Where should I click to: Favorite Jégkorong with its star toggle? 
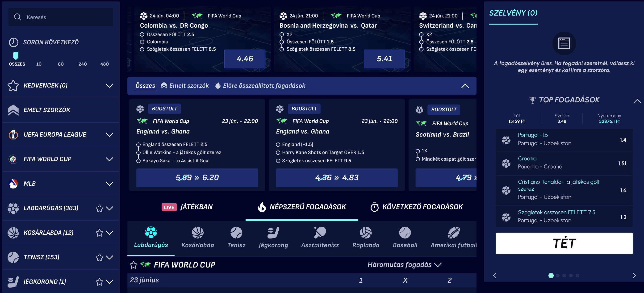tap(100, 281)
